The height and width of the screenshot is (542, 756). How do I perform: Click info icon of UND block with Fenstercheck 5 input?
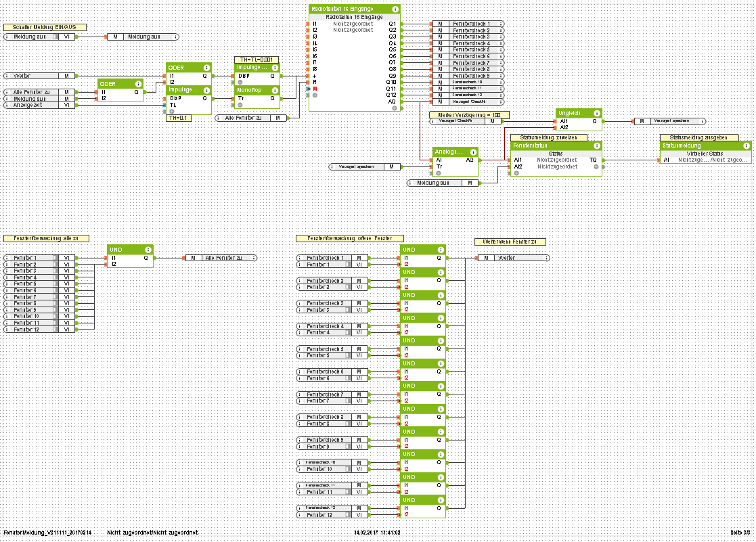441,341
